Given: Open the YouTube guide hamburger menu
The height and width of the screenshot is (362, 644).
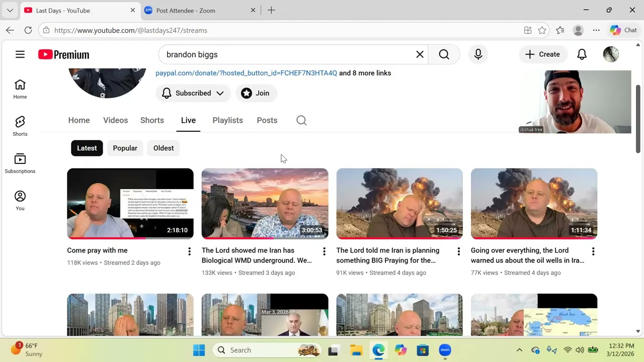Looking at the screenshot, I should (x=20, y=54).
